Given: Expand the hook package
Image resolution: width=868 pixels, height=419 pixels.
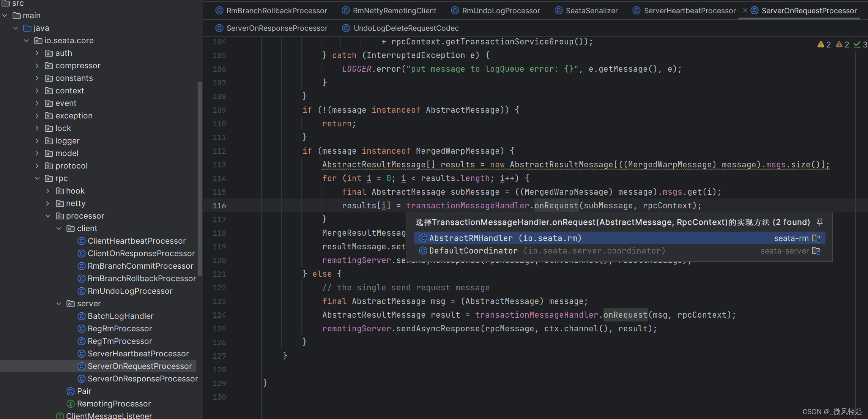Looking at the screenshot, I should coord(47,191).
